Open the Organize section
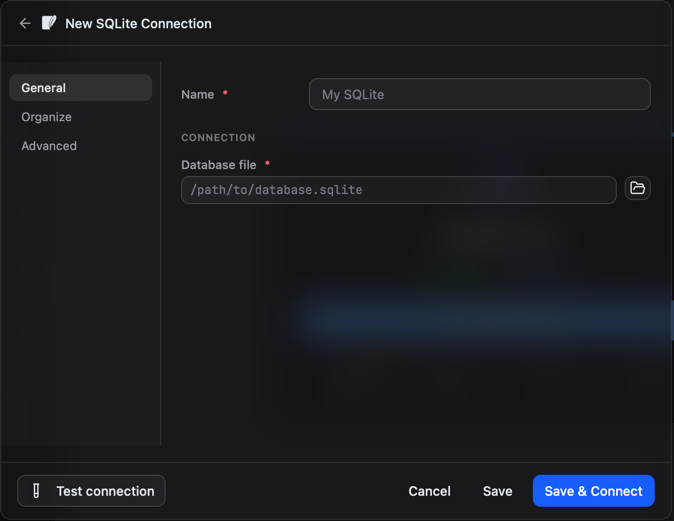Viewport: 674px width, 521px height. click(46, 117)
